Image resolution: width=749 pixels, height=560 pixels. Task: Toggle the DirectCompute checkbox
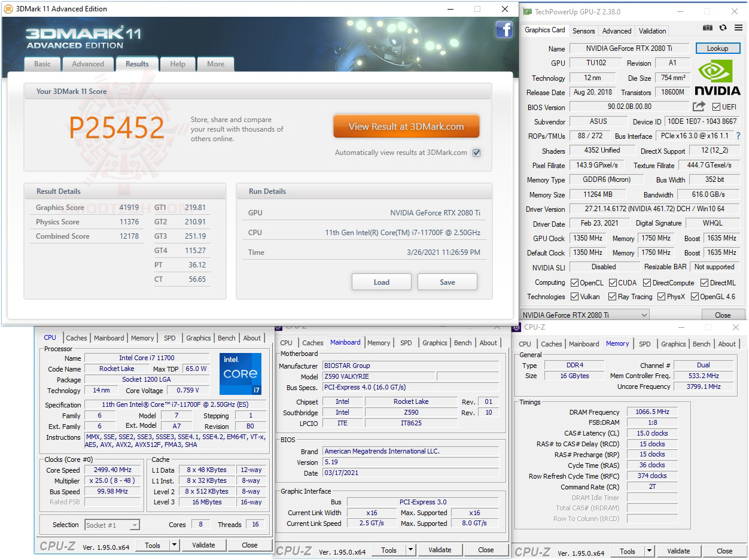click(x=647, y=283)
